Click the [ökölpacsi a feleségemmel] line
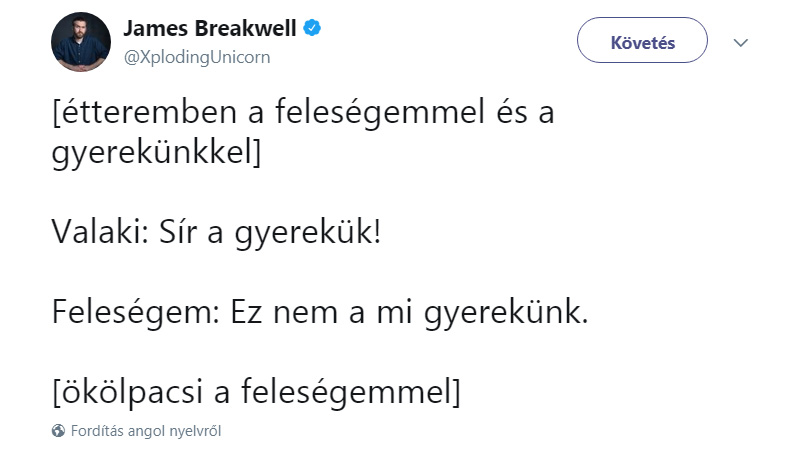Screen dimensions: 800x451 tap(256, 392)
